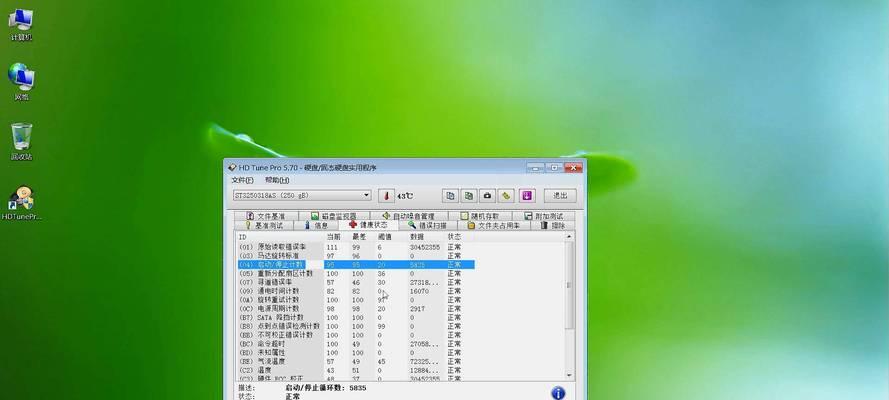The height and width of the screenshot is (400, 889).
Task: Click the data value 30452355 in row (01)
Action: coord(425,247)
